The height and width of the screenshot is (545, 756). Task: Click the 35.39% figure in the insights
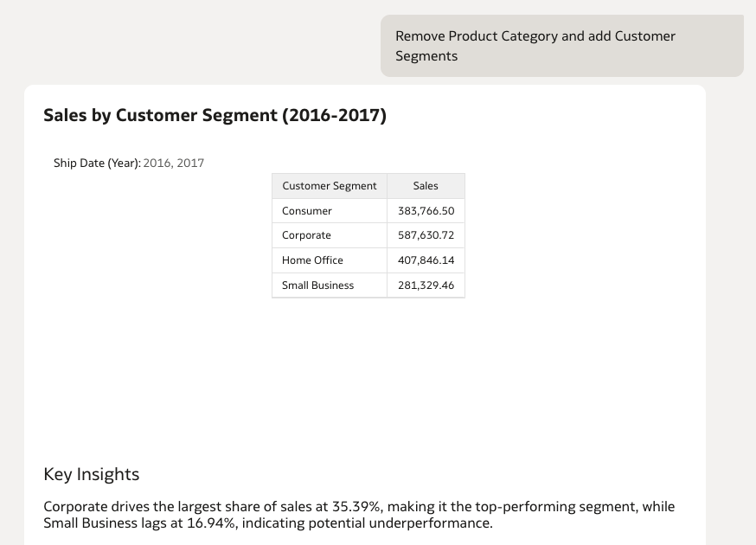click(356, 507)
